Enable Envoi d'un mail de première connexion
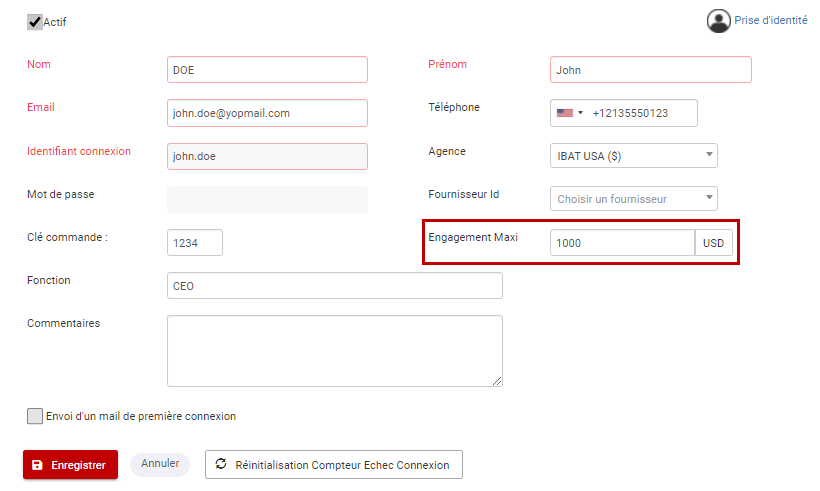This screenshot has width=820, height=491. pyautogui.click(x=35, y=416)
